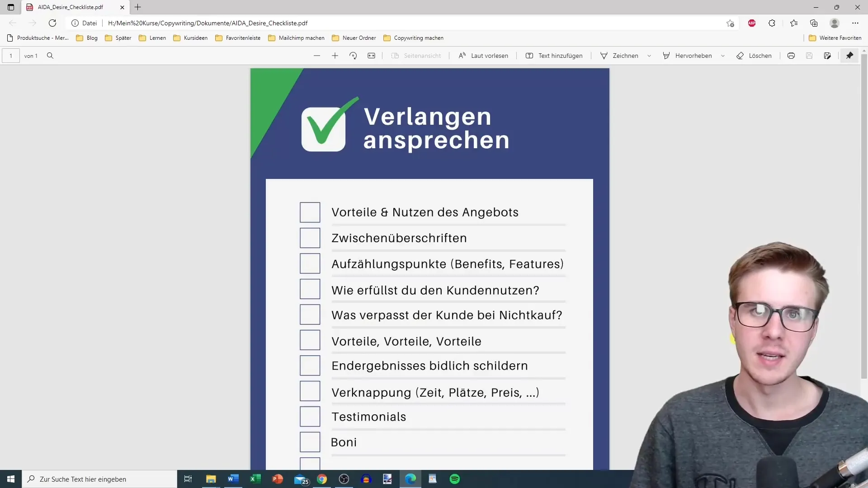Open the Später favorites folder

[118, 38]
